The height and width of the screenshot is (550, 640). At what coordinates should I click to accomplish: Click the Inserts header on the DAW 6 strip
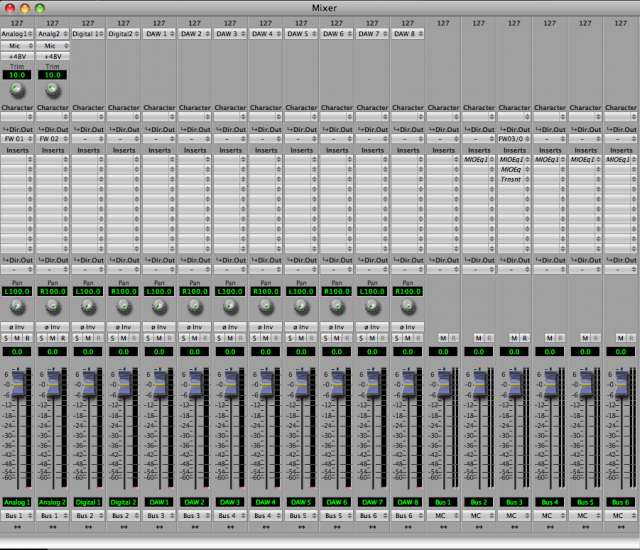click(x=337, y=150)
